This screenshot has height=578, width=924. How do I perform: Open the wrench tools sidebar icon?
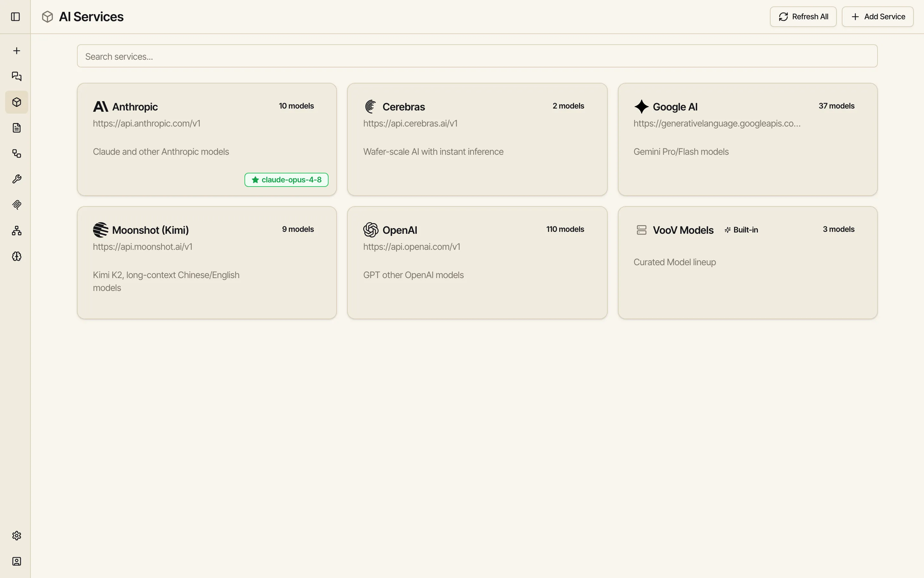coord(16,179)
